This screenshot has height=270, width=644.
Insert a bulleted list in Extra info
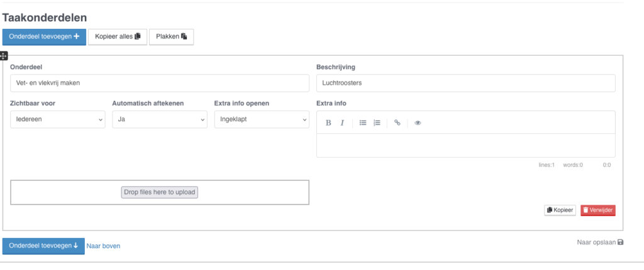pos(363,123)
